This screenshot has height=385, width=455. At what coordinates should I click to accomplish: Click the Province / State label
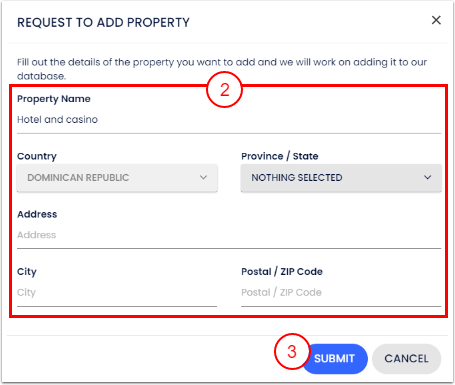pos(280,156)
